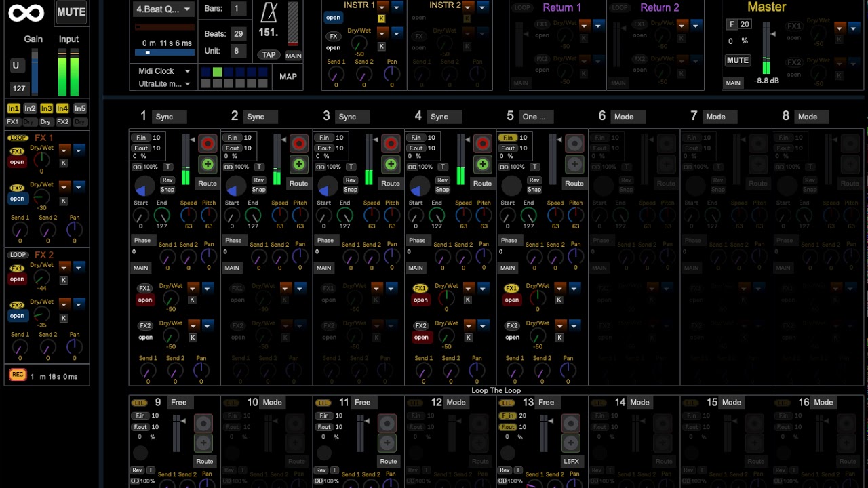Open the UltraLite m... device dropdown
Screen dimensions: 868x488
pyautogui.click(x=163, y=84)
